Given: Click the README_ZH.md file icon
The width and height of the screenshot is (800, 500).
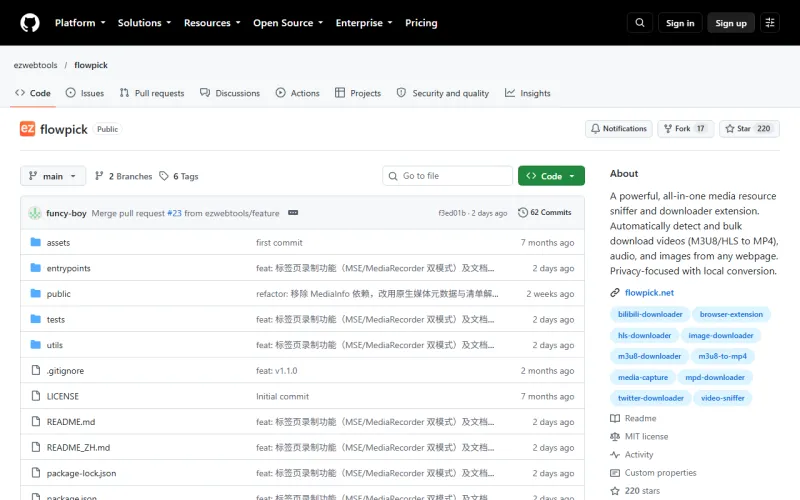Looking at the screenshot, I should tap(36, 447).
